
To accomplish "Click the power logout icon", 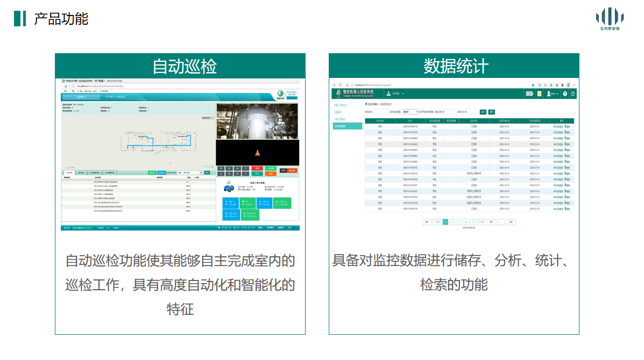I will [x=573, y=93].
